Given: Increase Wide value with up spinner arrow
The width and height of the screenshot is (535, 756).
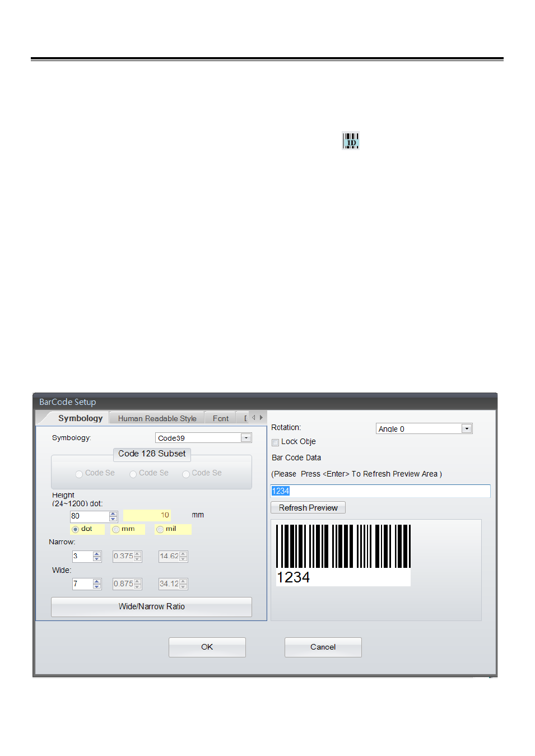Looking at the screenshot, I should click(97, 581).
